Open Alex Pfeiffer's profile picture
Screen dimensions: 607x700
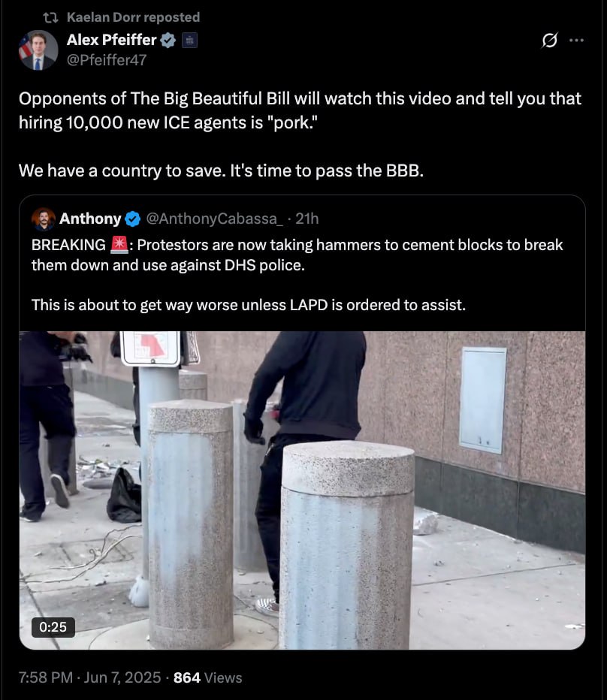pyautogui.click(x=38, y=50)
